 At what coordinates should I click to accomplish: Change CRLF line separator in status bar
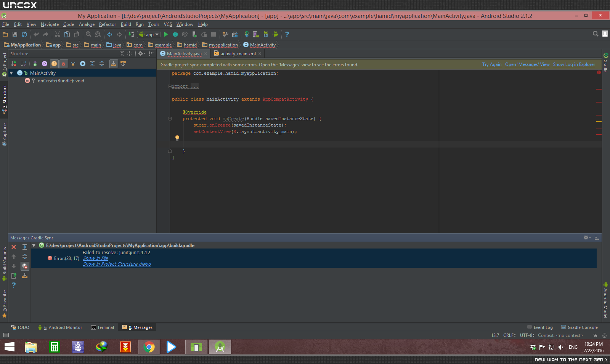[509, 335]
